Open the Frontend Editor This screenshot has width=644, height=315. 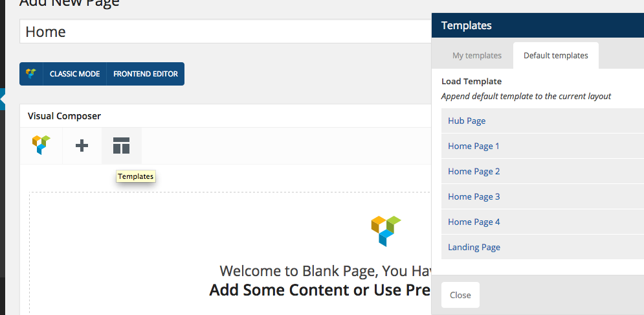pyautogui.click(x=146, y=74)
